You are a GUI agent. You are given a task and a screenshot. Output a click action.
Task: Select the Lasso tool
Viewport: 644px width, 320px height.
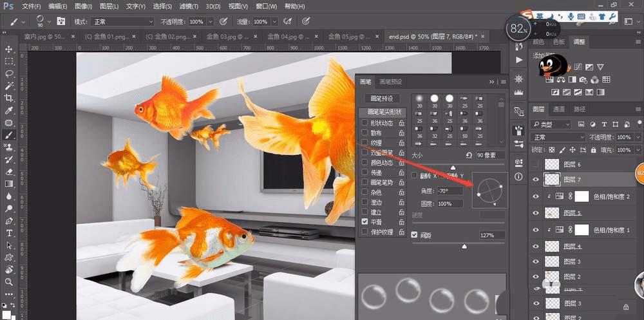pos(8,74)
